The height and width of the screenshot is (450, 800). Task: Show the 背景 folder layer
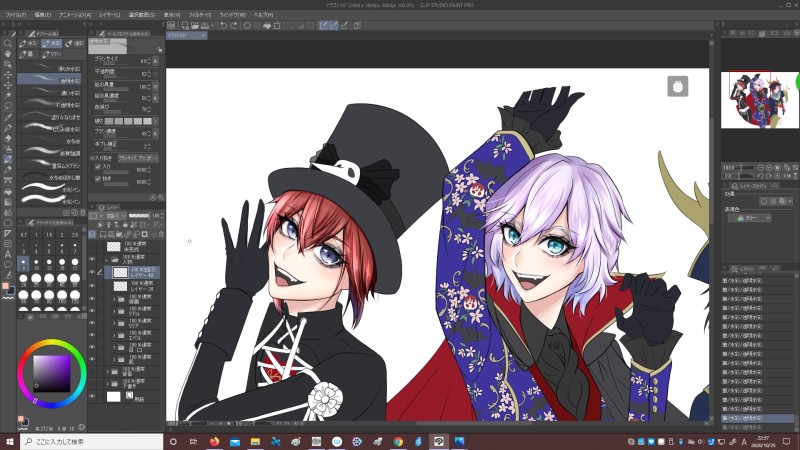[x=92, y=371]
